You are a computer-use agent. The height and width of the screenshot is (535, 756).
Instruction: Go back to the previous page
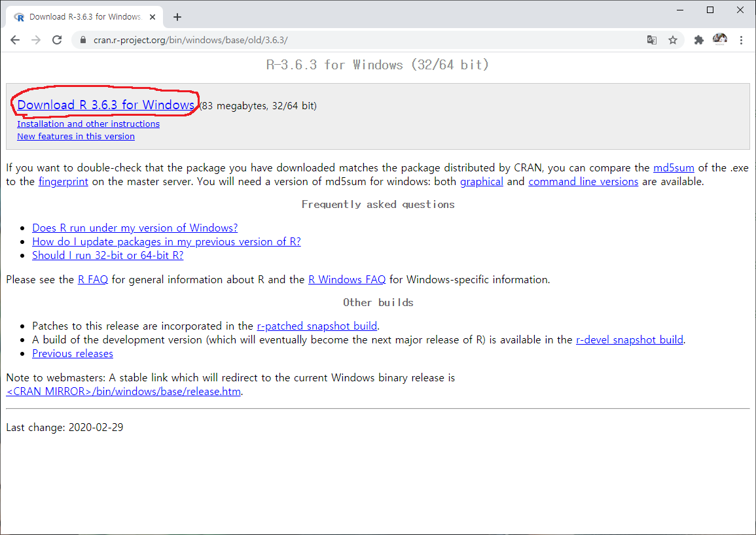[x=15, y=40]
